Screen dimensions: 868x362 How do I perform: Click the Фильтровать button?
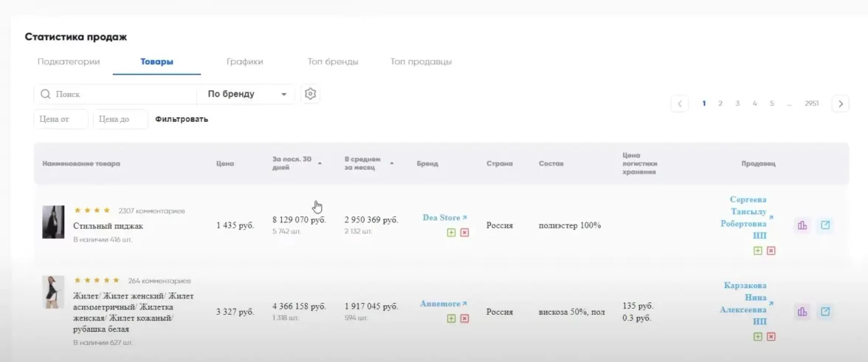[x=182, y=119]
